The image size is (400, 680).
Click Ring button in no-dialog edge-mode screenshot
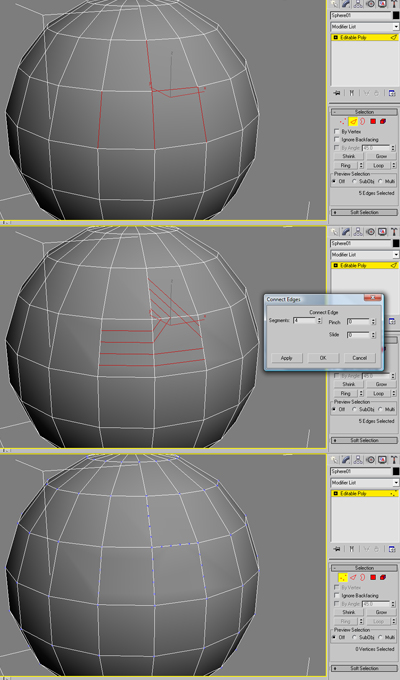tap(345, 165)
